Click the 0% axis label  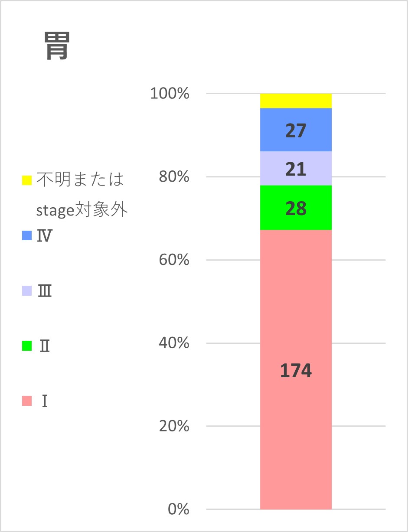pyautogui.click(x=179, y=509)
